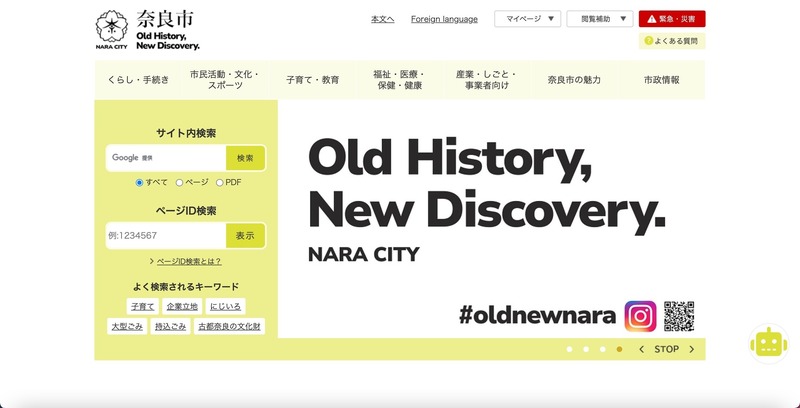Open the くらし・手続き menu
This screenshot has width=800, height=408.
pos(138,80)
